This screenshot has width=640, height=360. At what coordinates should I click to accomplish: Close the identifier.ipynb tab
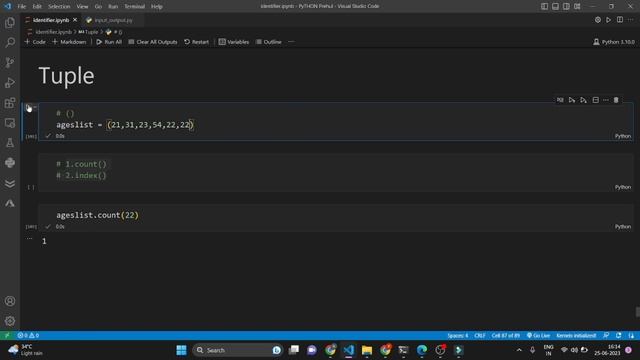tap(75, 20)
